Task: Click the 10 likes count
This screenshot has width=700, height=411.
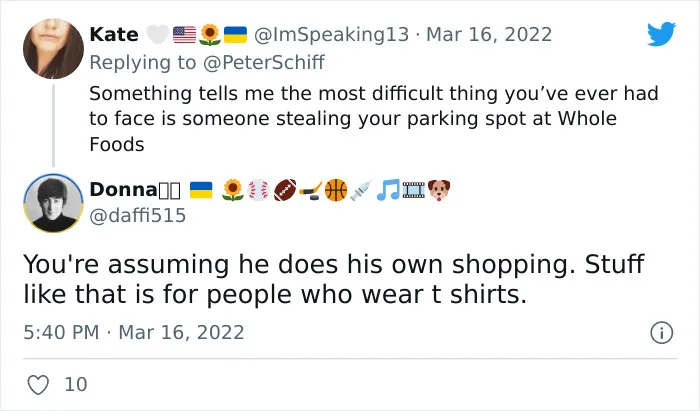Action: coord(76,385)
